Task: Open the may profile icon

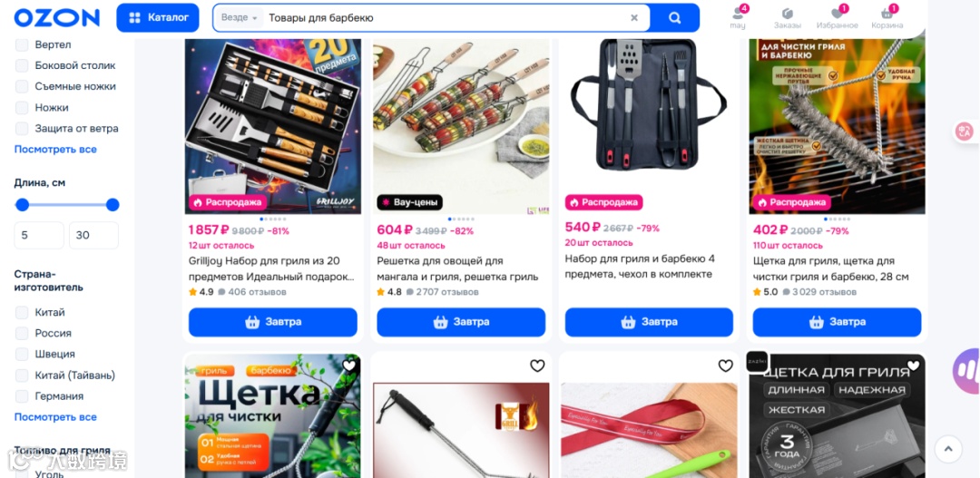Action: (738, 17)
